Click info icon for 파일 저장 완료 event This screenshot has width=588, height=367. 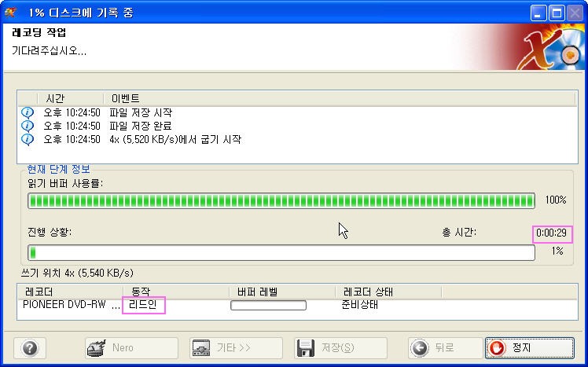tap(28, 126)
